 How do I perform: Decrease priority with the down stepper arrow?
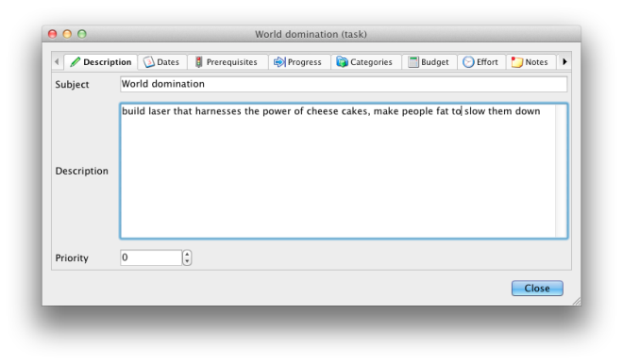coord(187,261)
